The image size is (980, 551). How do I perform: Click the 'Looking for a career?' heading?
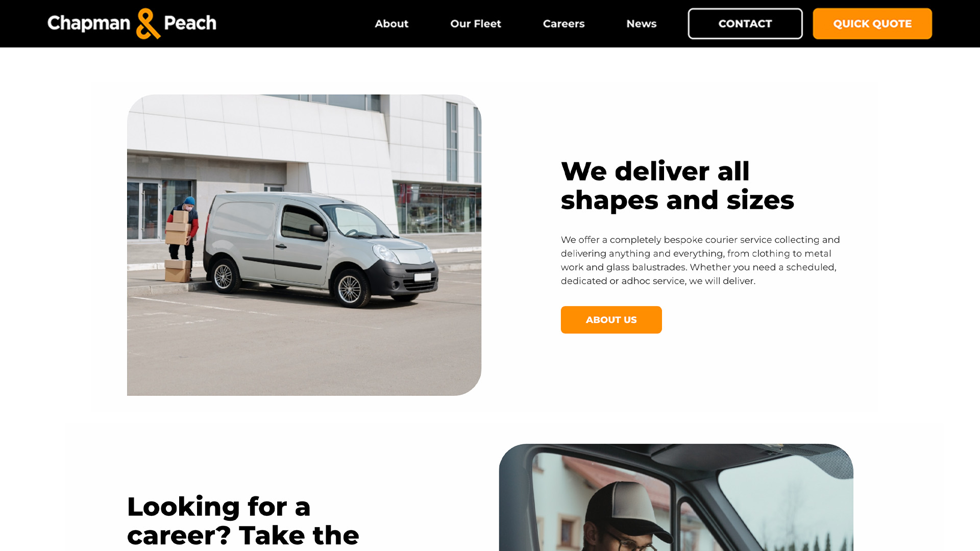(243, 520)
